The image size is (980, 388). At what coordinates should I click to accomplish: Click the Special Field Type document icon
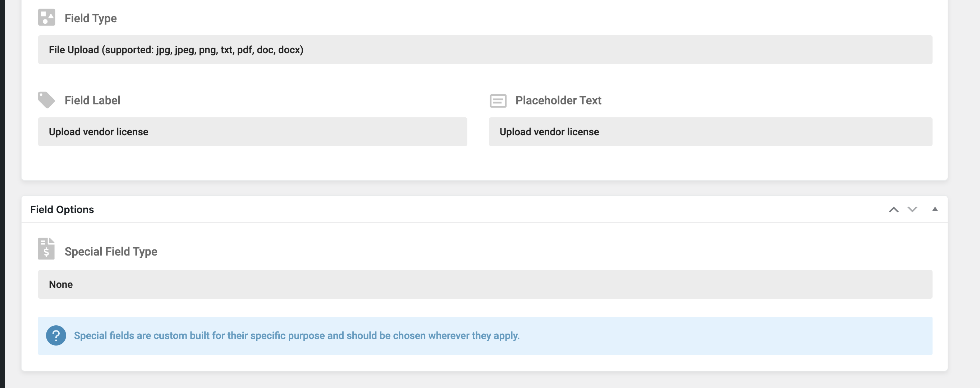point(46,249)
